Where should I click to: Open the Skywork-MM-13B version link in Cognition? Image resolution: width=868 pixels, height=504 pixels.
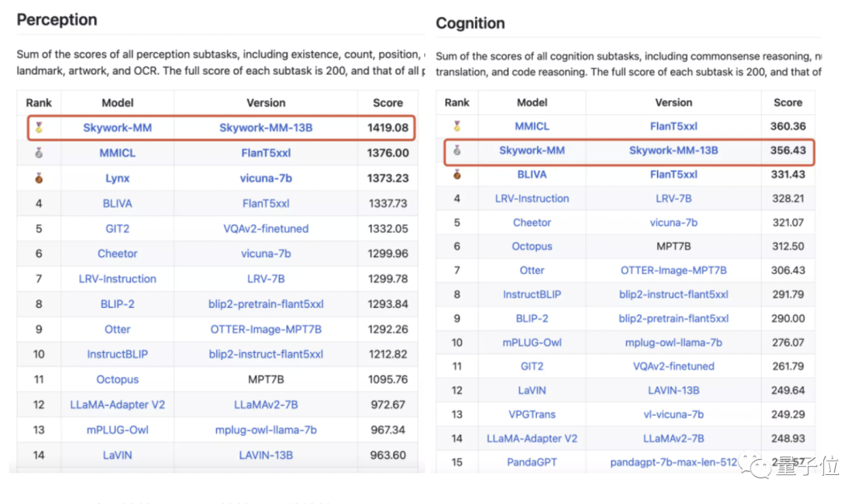click(x=674, y=150)
